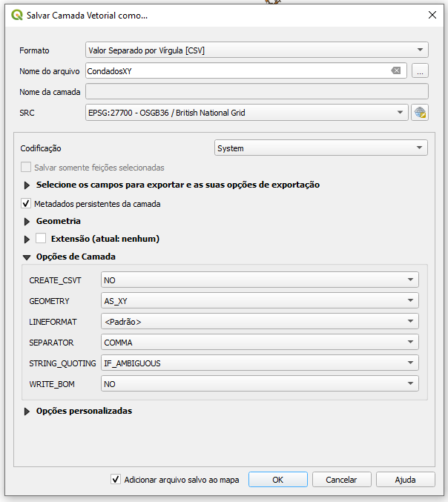
Task: Close the Salvar Camada Vetorial dialog
Action: (432, 15)
